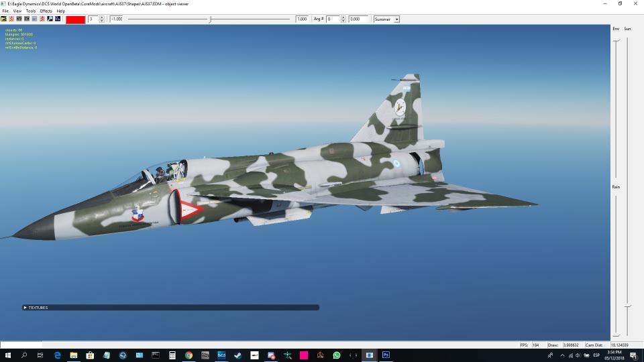Open File Explorer from the taskbar
Image resolution: width=644 pixels, height=362 pixels.
click(74, 355)
